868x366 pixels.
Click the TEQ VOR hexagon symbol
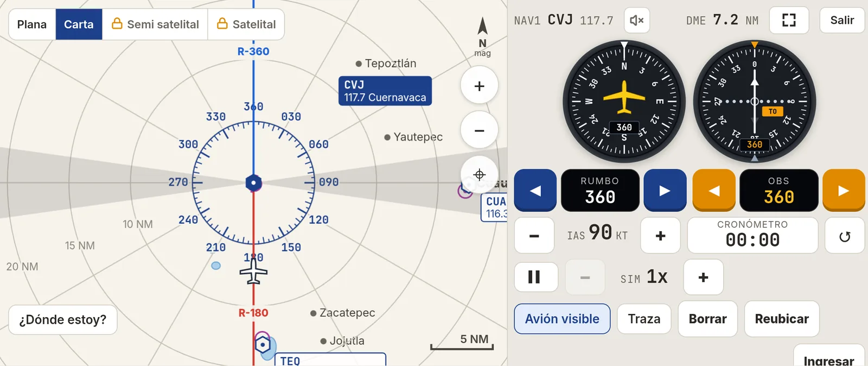coord(263,344)
